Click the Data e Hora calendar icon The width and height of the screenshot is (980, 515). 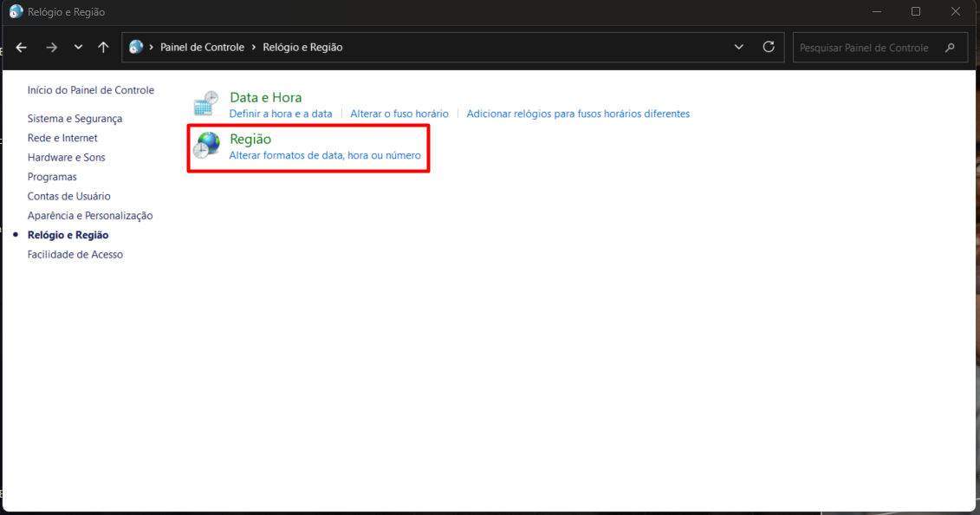(x=205, y=104)
